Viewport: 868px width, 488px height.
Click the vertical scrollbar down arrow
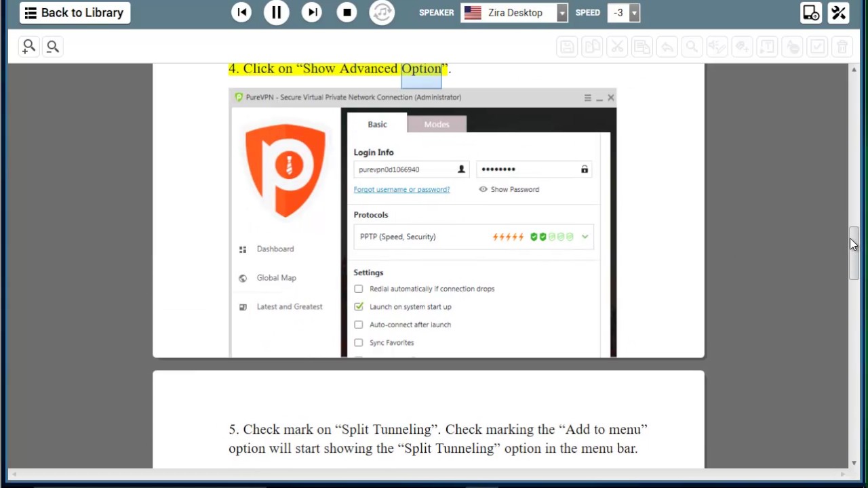coord(854,463)
